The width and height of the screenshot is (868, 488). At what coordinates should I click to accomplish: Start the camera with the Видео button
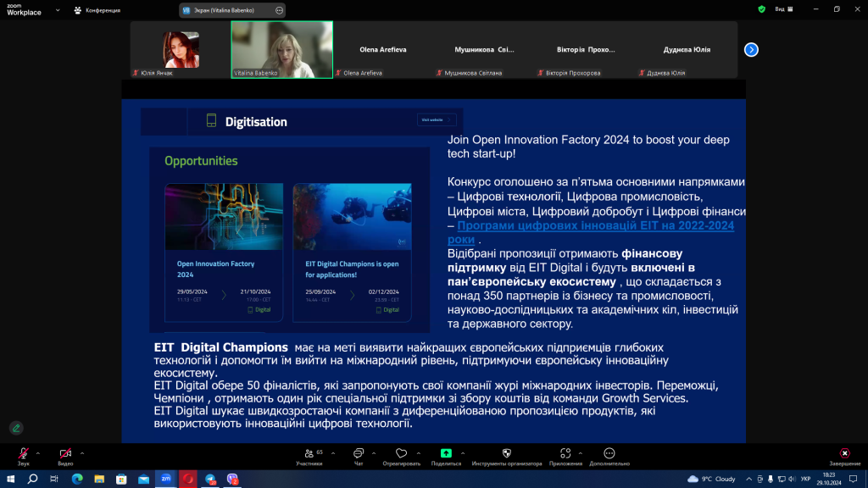[x=65, y=457]
